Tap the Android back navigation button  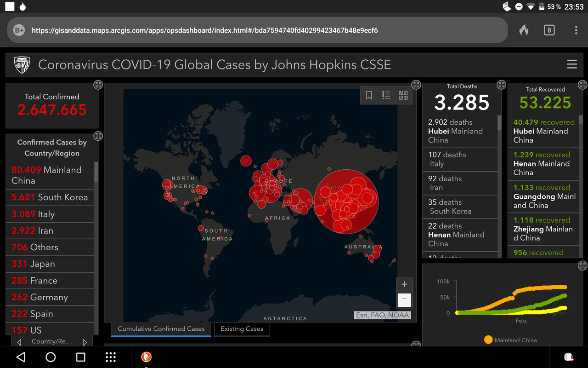[x=21, y=357]
